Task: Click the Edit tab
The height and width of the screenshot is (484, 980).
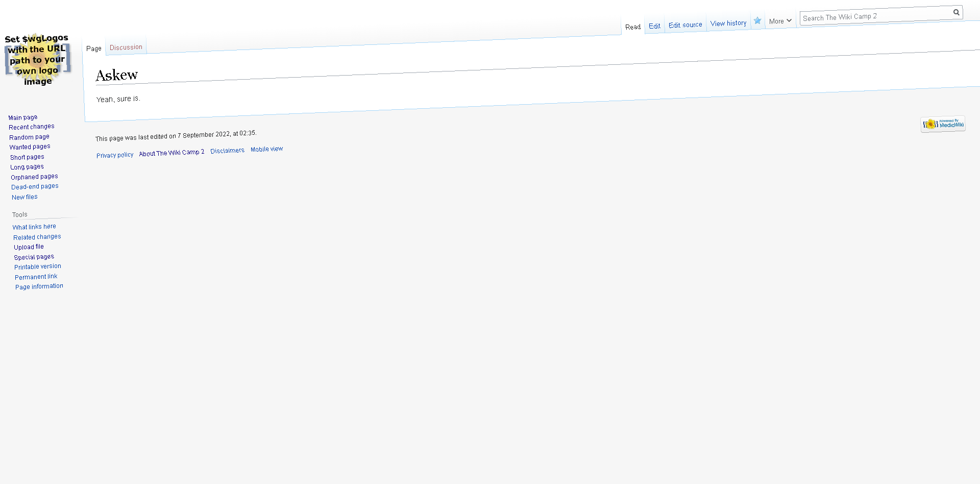Action: (654, 26)
